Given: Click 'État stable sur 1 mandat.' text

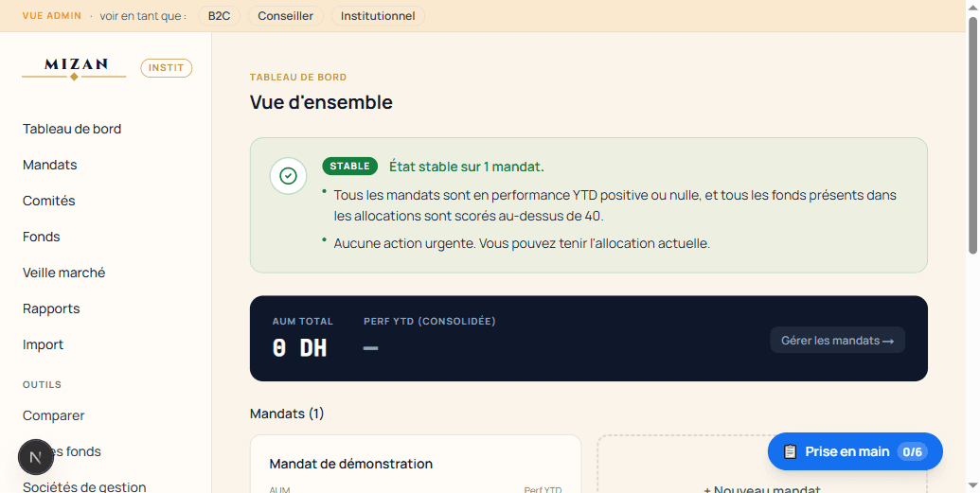Looking at the screenshot, I should [467, 167].
